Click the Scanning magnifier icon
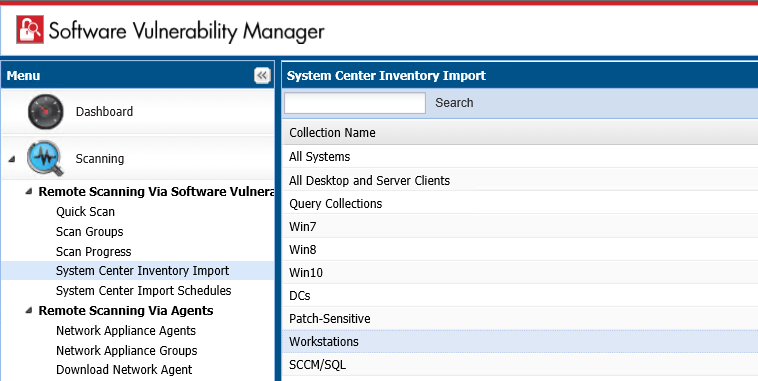The width and height of the screenshot is (758, 381). 45,158
